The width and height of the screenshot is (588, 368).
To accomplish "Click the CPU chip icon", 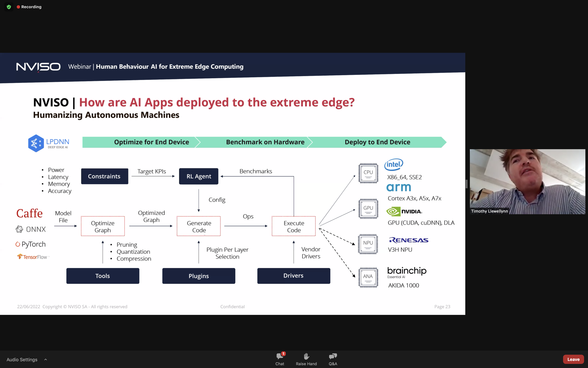I will pos(368,173).
